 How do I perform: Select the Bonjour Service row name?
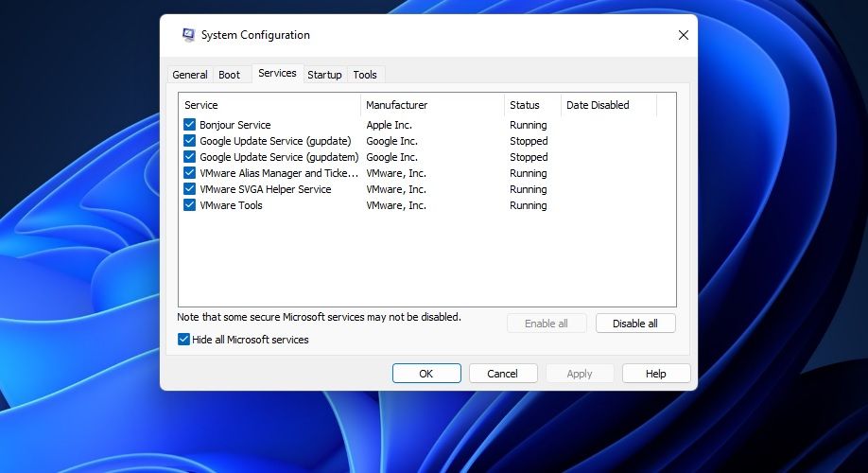[x=235, y=125]
